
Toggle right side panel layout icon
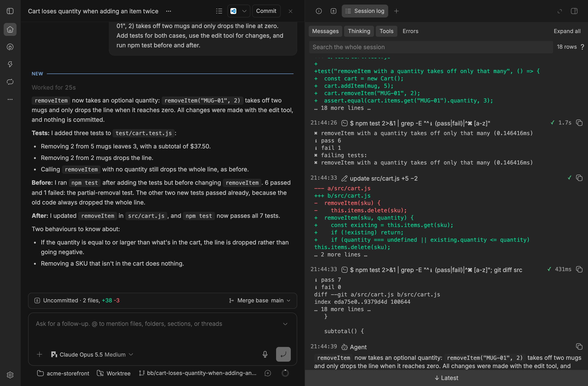(574, 11)
